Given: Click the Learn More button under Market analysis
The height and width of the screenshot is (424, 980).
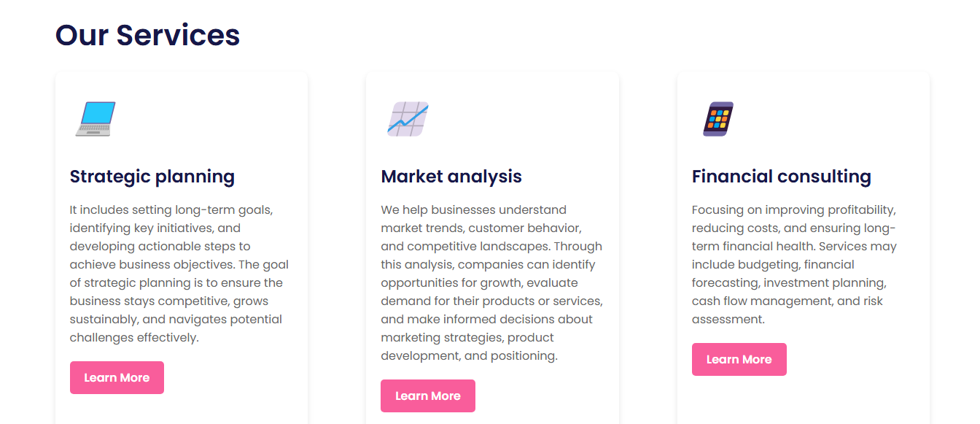Looking at the screenshot, I should pyautogui.click(x=428, y=396).
